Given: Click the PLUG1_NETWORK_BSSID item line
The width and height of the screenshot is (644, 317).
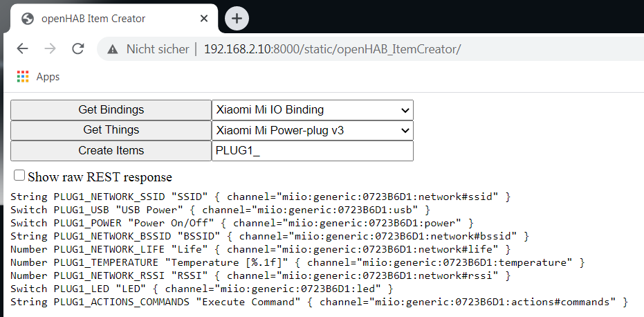Looking at the screenshot, I should click(x=270, y=237).
